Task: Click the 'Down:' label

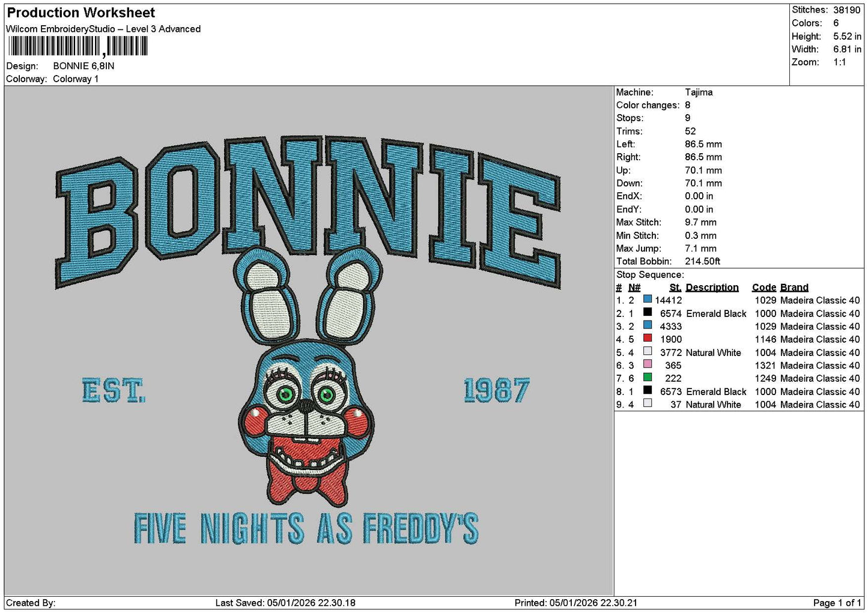Action: point(629,183)
